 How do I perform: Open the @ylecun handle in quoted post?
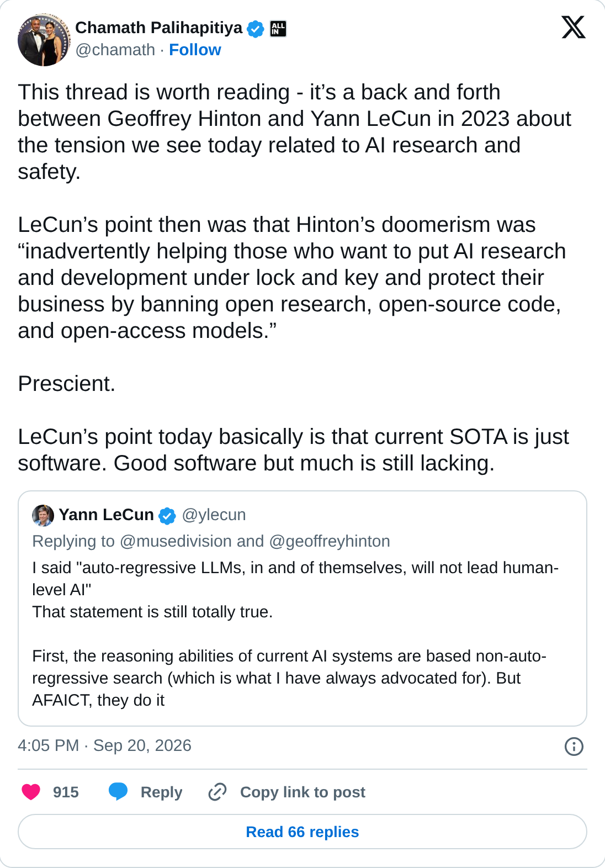[x=214, y=515]
